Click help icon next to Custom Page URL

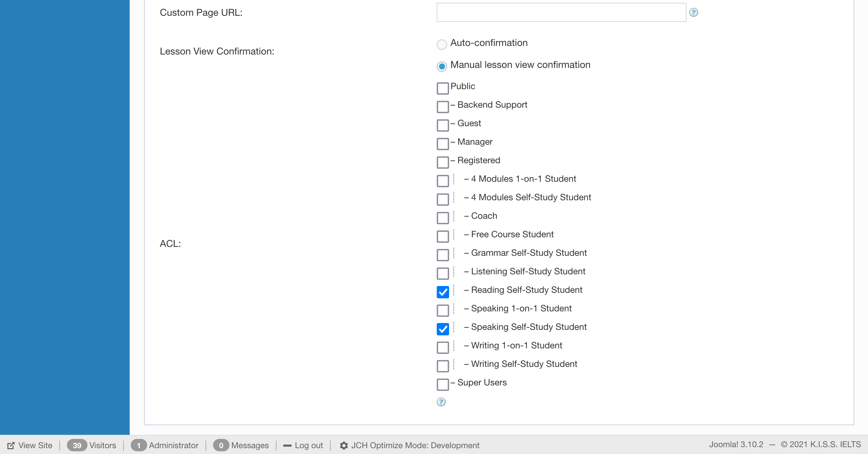[x=693, y=13]
